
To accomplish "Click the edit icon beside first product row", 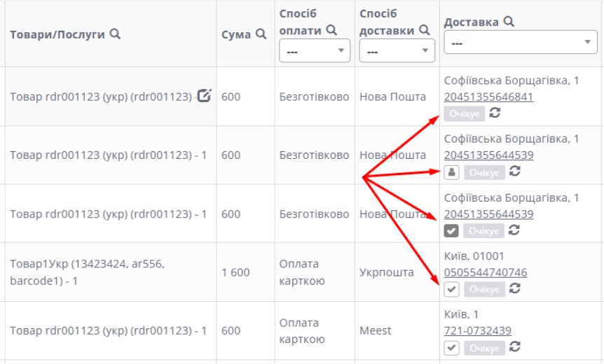I will coord(204,96).
